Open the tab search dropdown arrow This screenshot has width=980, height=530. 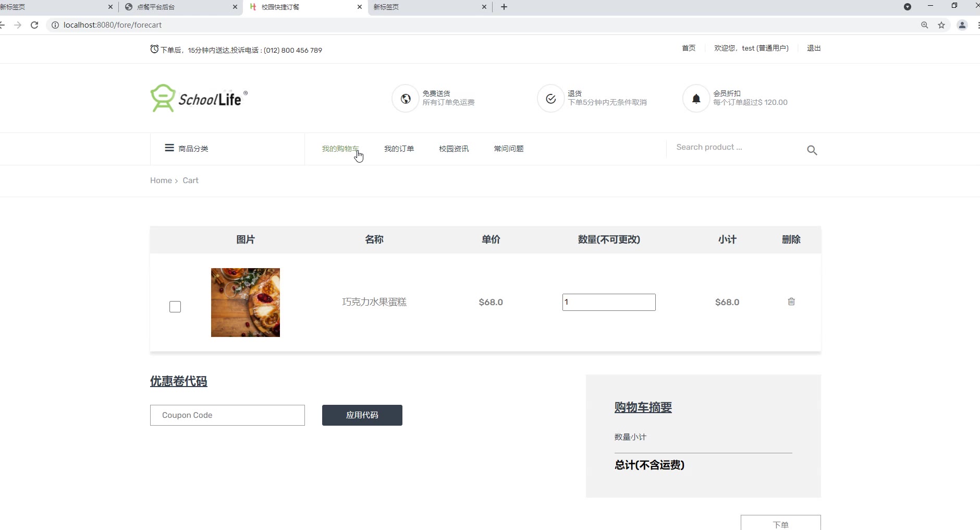pyautogui.click(x=908, y=7)
